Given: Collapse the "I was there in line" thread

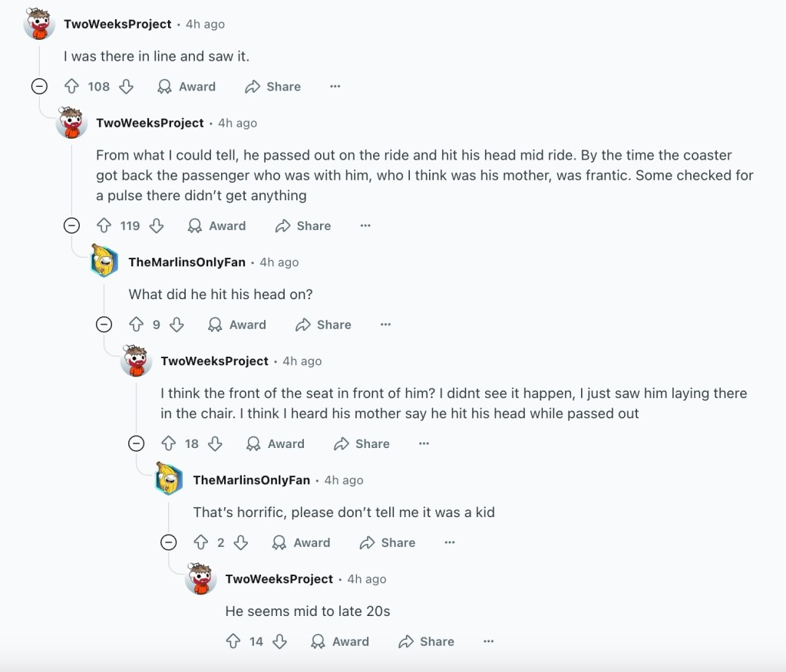Looking at the screenshot, I should tap(38, 87).
